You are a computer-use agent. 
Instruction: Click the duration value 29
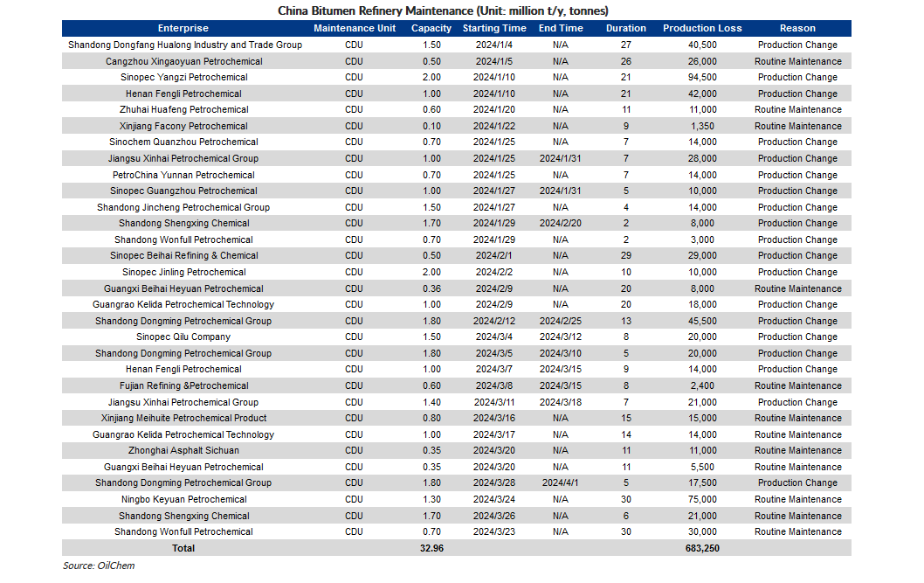626,256
